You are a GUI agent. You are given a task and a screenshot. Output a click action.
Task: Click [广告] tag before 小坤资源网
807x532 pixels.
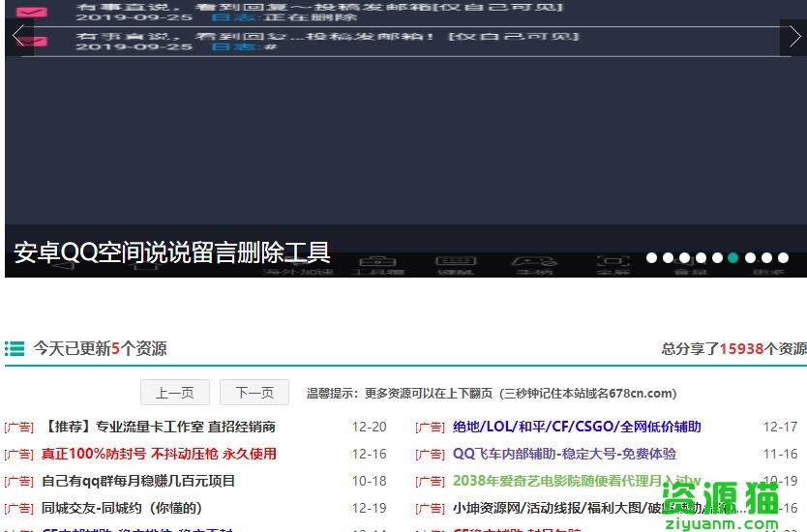(431, 509)
